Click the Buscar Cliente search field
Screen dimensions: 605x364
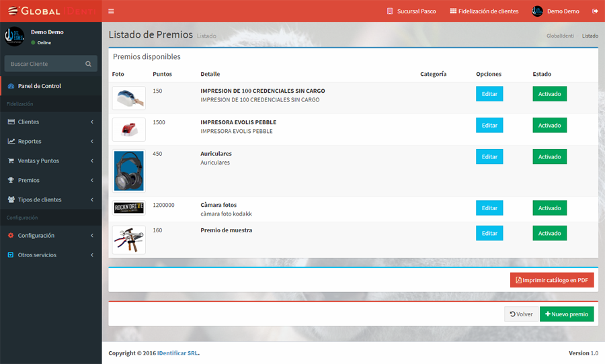(44, 64)
